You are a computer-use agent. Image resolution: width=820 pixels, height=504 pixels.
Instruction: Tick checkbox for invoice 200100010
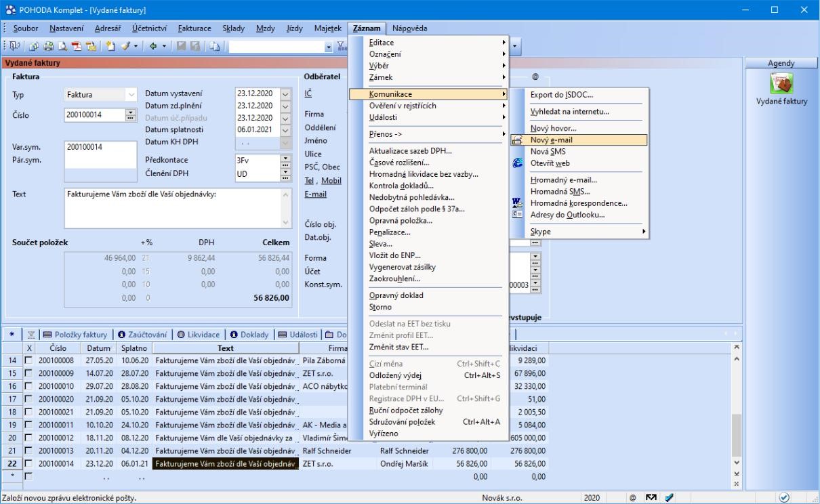(30, 385)
